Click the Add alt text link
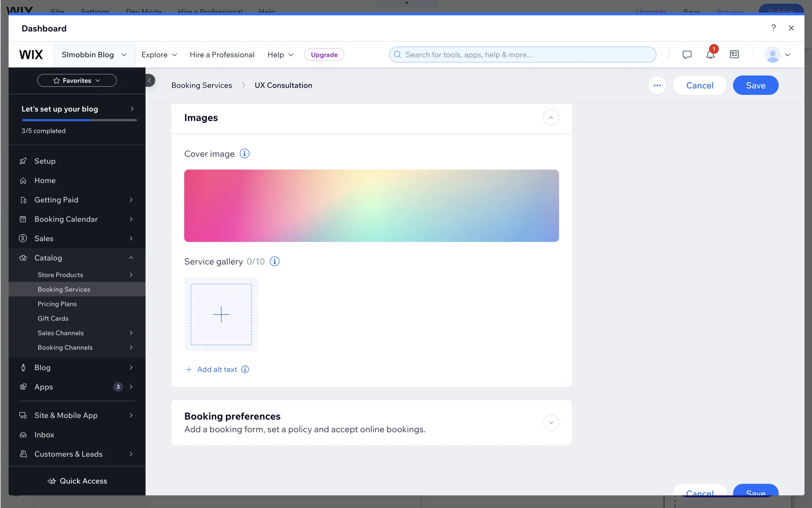The width and height of the screenshot is (812, 508). click(x=217, y=370)
